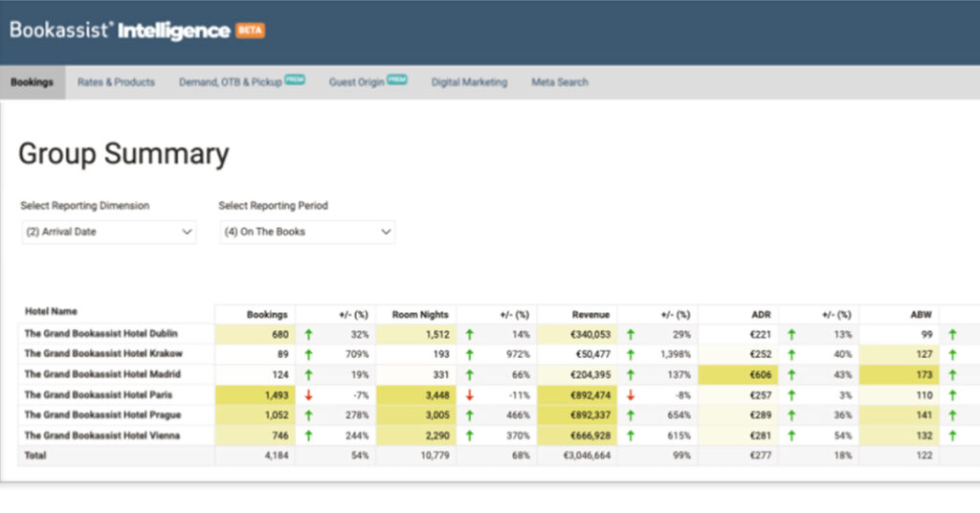
Task: Sort by the ADR column header
Action: 761,314
